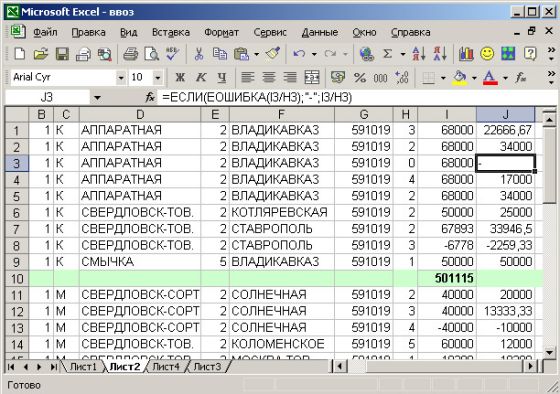Image resolution: width=560 pixels, height=394 pixels.
Task: Sort descending with Я-А icon
Action: pos(440,54)
